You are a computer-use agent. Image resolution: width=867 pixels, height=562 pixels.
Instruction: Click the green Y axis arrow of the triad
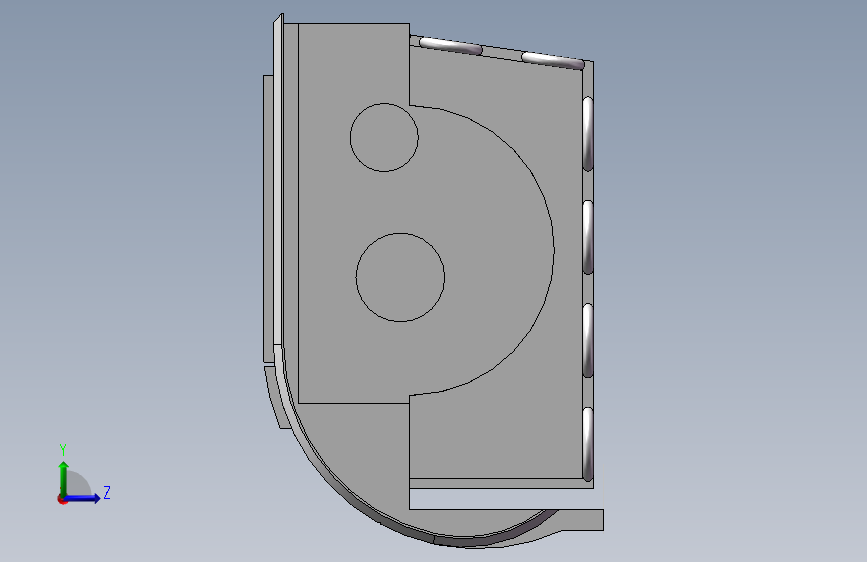(x=64, y=478)
